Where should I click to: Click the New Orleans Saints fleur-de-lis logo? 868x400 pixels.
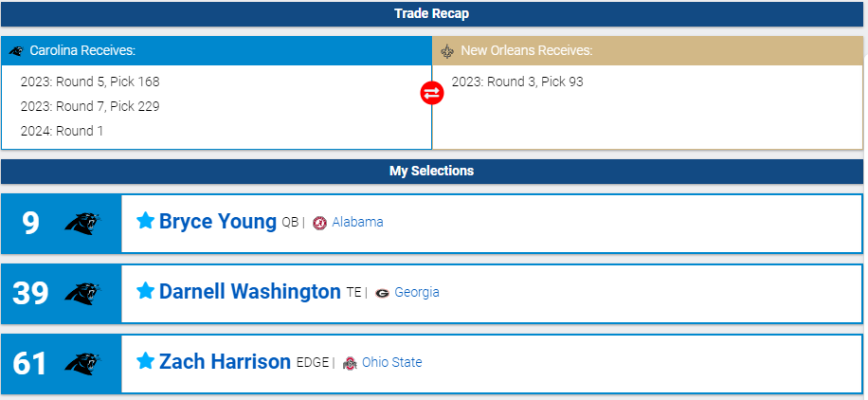[447, 50]
